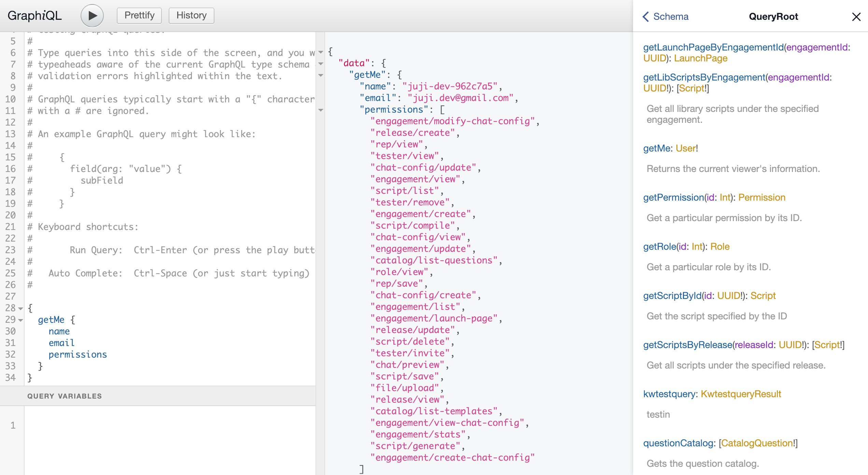Image resolution: width=868 pixels, height=475 pixels.
Task: Click the Script return type of getScriptById
Action: 763,296
